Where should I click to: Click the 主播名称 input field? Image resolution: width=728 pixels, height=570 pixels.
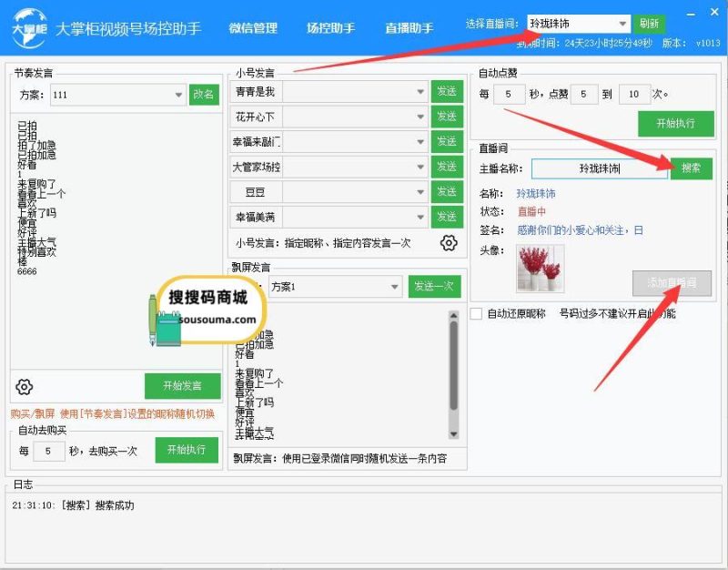[599, 168]
